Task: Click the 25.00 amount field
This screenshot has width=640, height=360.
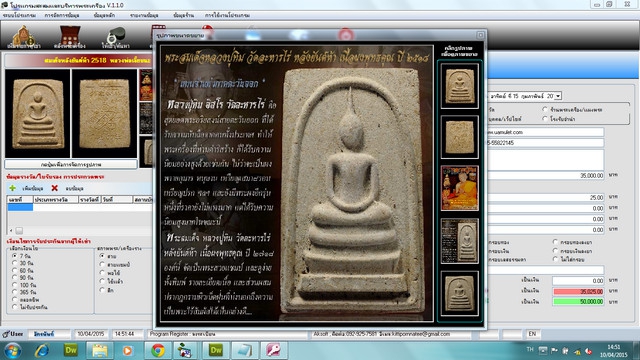Action: point(545,198)
